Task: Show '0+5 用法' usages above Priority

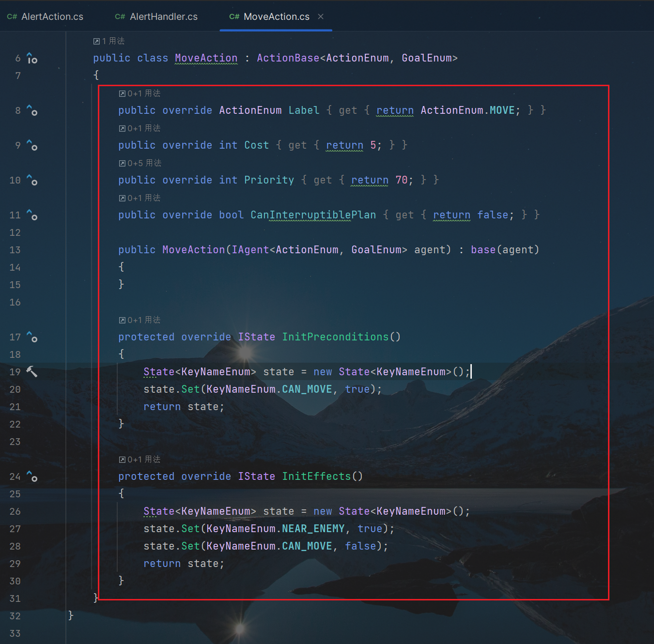Action: (x=140, y=163)
